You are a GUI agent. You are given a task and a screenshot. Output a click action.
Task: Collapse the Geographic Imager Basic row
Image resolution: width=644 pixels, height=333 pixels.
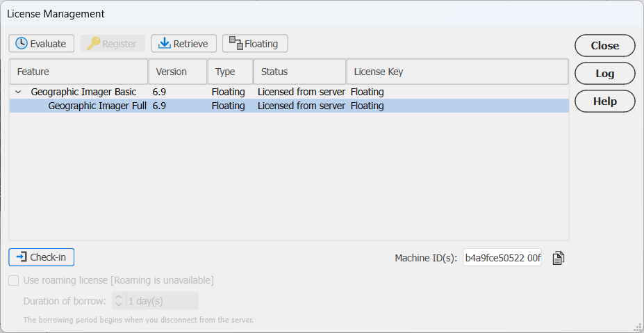(18, 92)
